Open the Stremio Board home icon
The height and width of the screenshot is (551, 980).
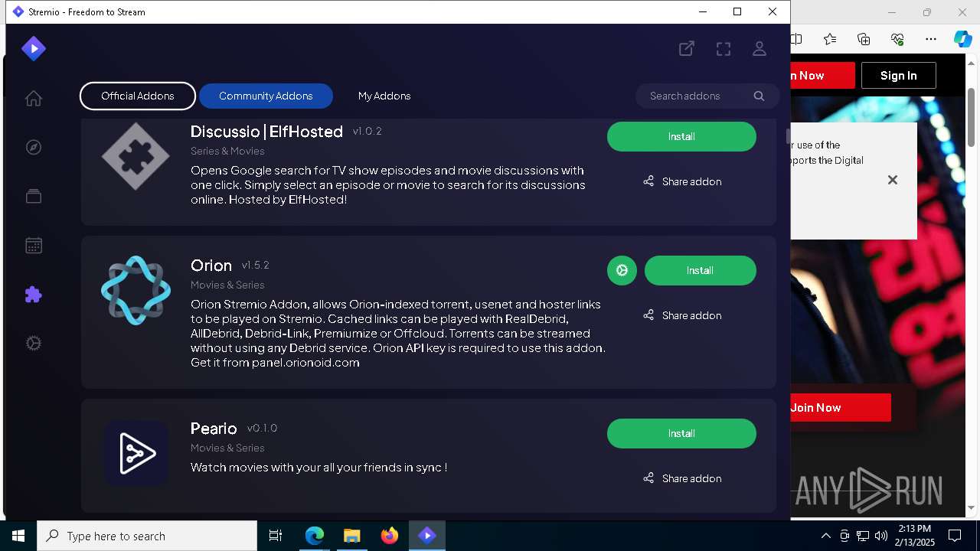coord(33,98)
